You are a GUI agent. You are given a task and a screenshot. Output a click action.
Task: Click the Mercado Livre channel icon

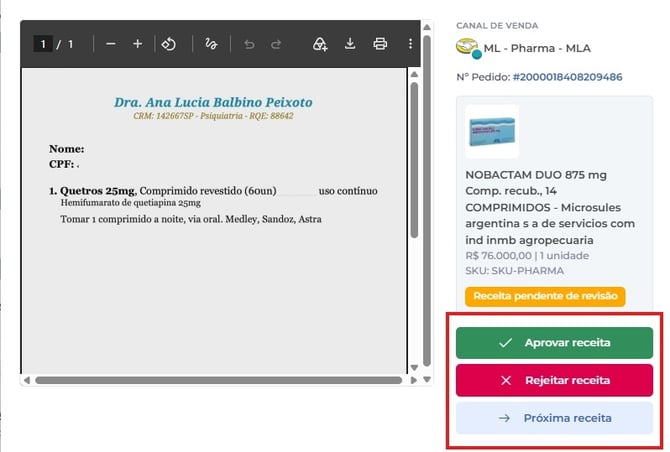pos(468,48)
